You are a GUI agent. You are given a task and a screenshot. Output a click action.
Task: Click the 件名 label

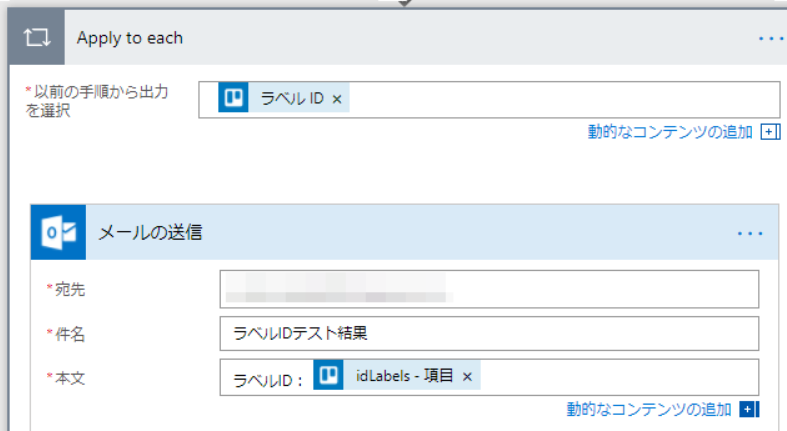coord(70,334)
